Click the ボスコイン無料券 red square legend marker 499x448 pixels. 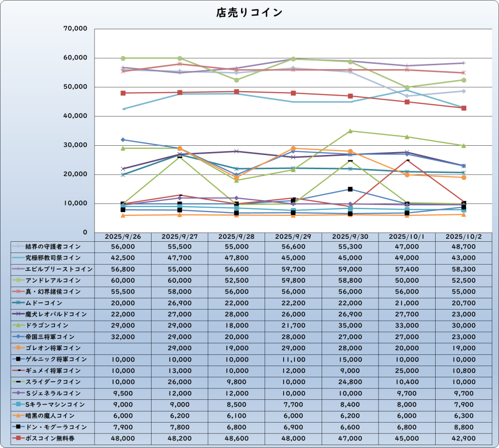tap(19, 438)
